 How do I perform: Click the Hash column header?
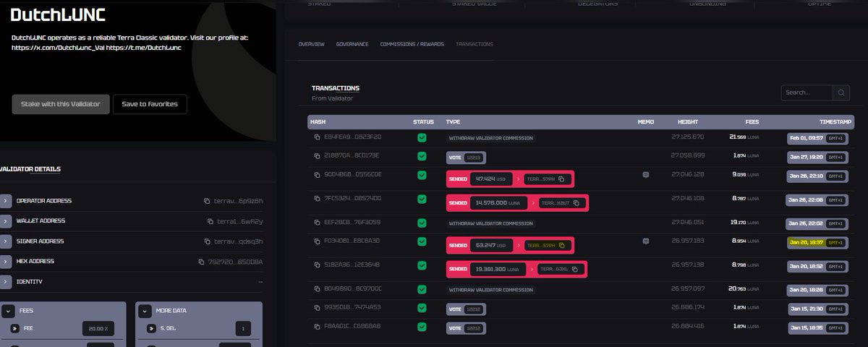pyautogui.click(x=318, y=121)
